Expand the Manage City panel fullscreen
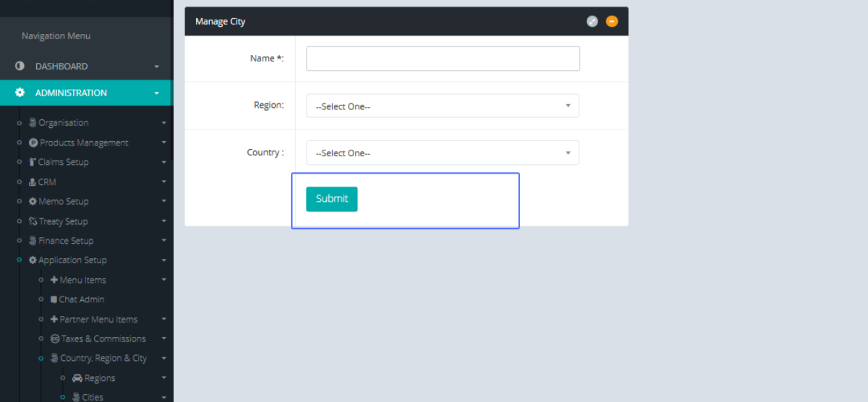Viewport: 868px width, 402px height. click(592, 22)
